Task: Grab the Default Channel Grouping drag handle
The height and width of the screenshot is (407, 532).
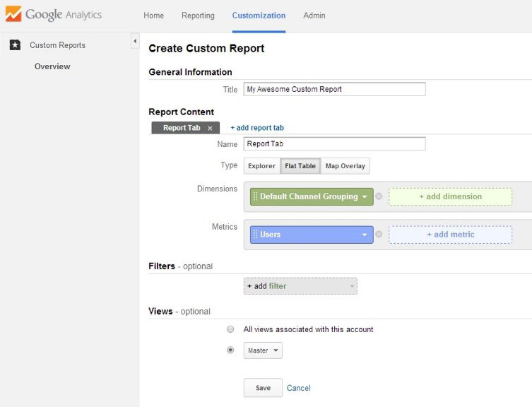Action: pos(255,196)
